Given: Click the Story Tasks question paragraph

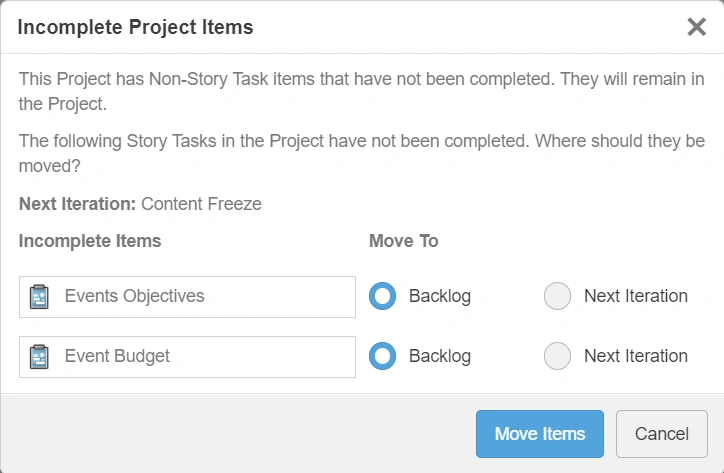Looking at the screenshot, I should 361,152.
